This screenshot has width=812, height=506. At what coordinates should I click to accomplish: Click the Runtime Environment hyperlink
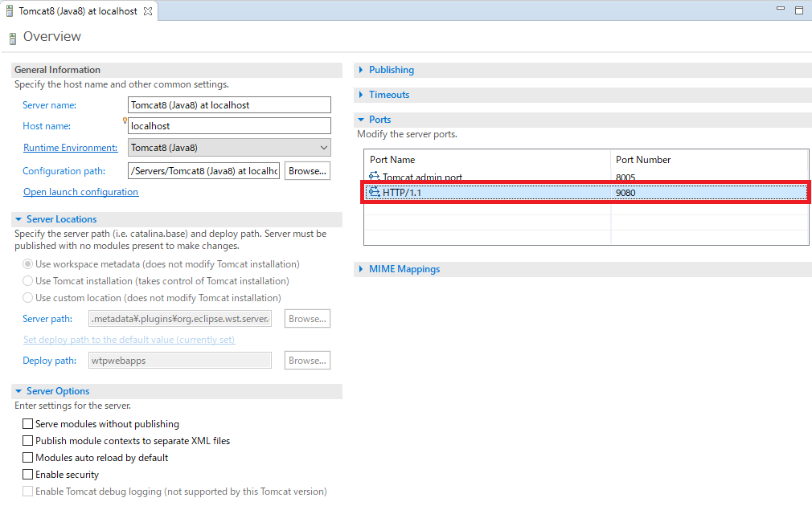click(x=71, y=148)
